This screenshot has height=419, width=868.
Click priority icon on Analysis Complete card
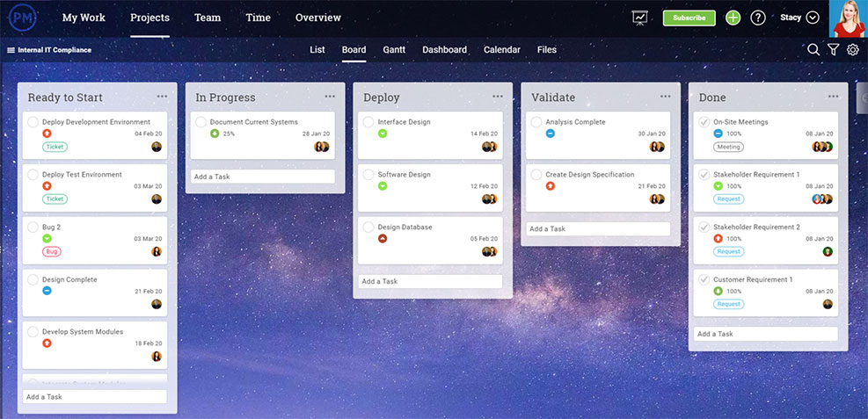click(551, 134)
